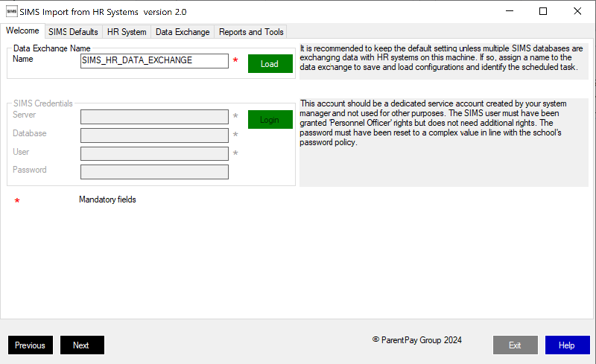Click the Previous button
The width and height of the screenshot is (596, 364).
pos(31,345)
